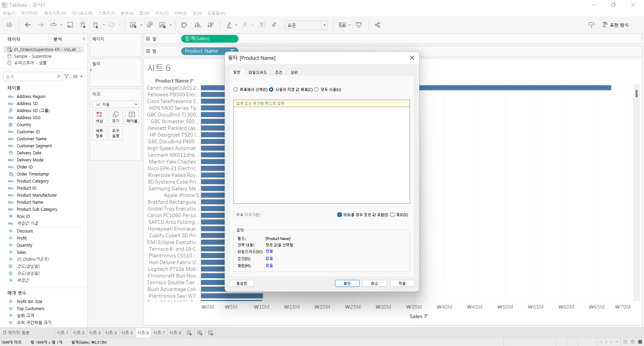This screenshot has height=346, width=644.
Task: Select the custom value list (사용자 지정 값 목록) radio
Action: tap(271, 90)
